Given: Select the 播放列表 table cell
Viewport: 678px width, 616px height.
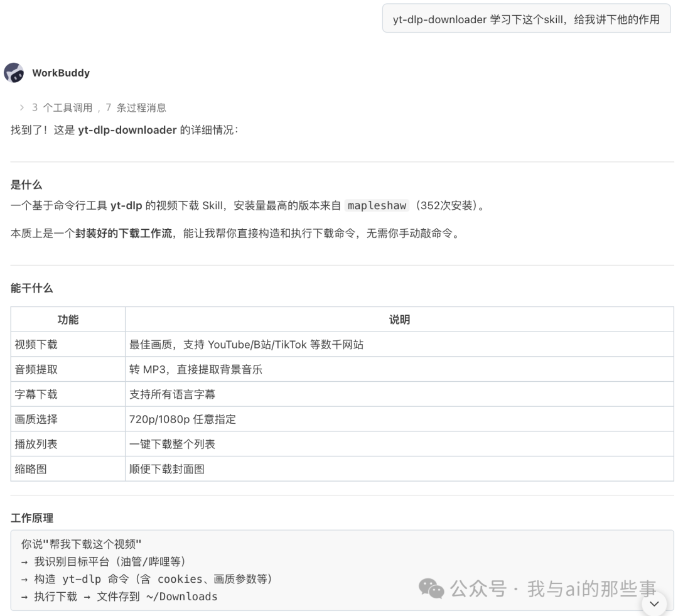Looking at the screenshot, I should click(68, 444).
